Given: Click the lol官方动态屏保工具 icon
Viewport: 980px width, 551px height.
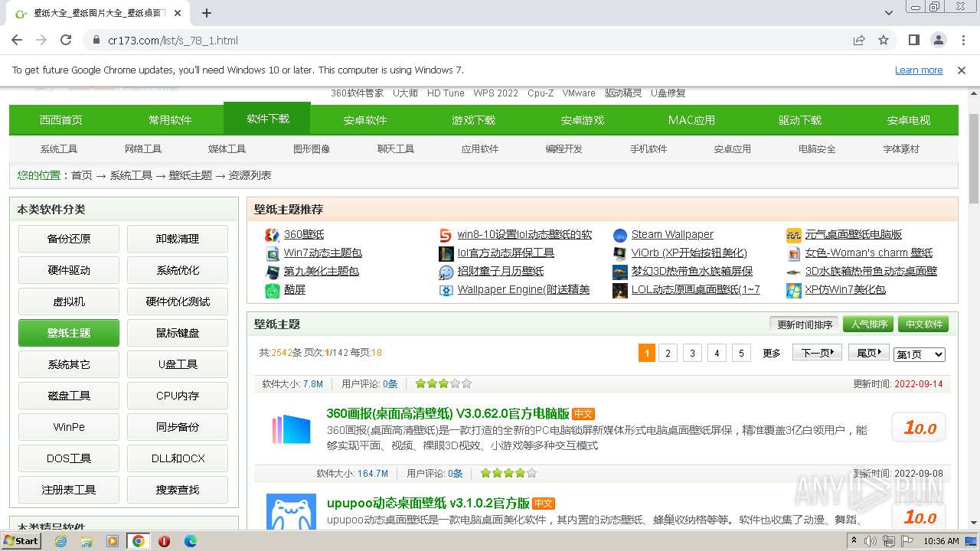Looking at the screenshot, I should (x=446, y=253).
